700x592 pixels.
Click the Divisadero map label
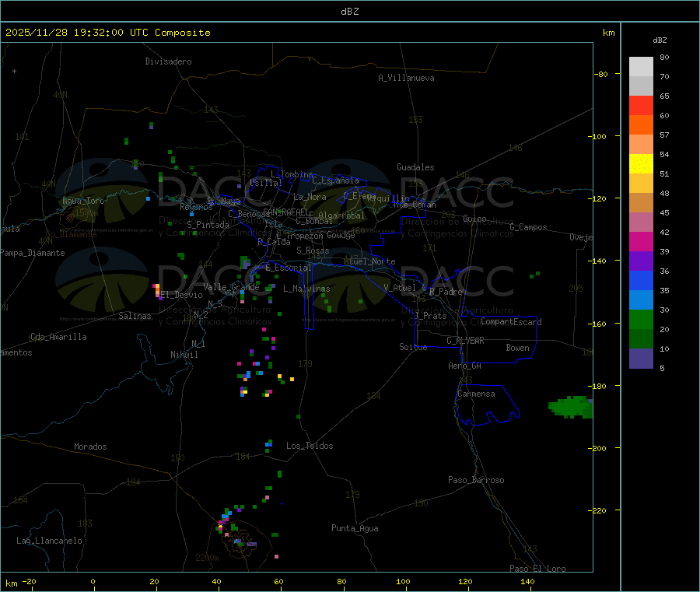coord(168,61)
